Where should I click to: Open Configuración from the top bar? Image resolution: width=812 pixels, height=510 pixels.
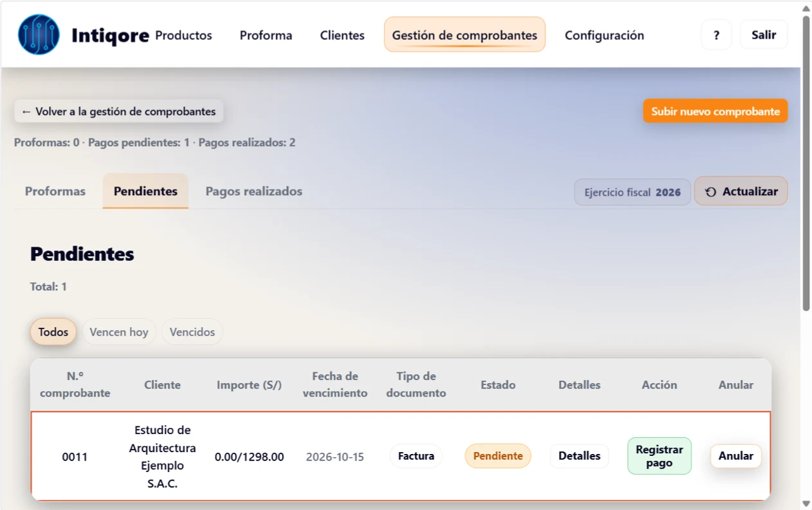coord(604,35)
